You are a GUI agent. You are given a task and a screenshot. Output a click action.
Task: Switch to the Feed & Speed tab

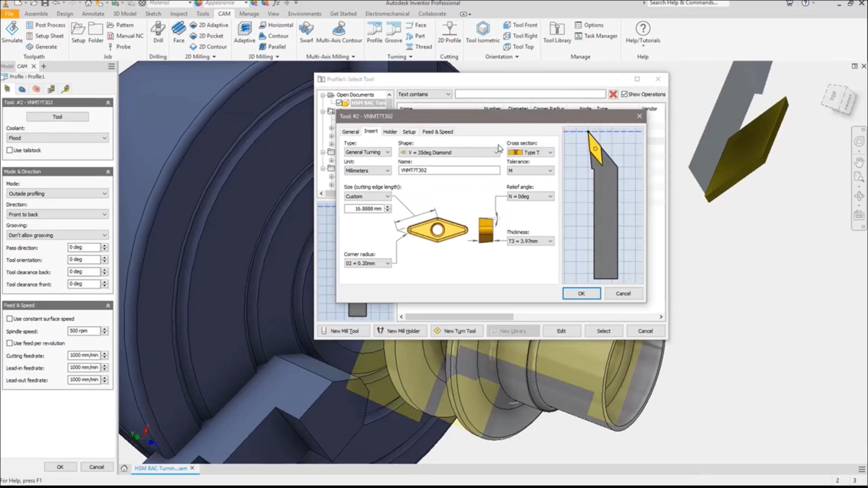point(438,132)
